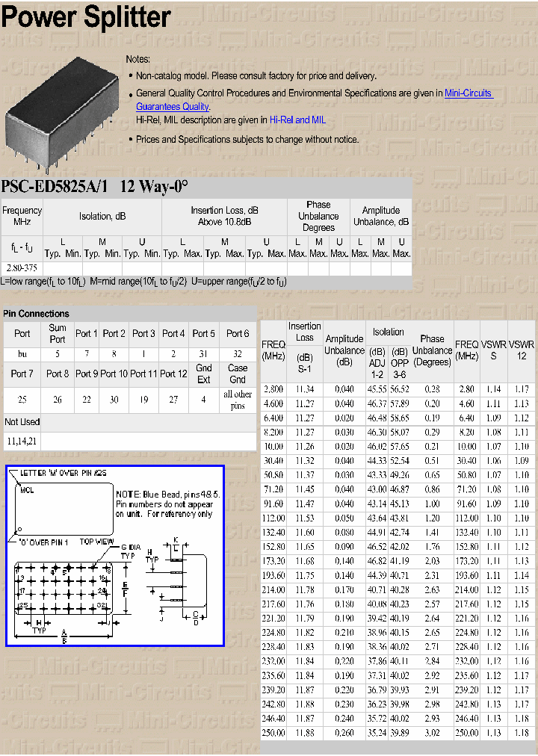Viewport: 538px width, 756px height.
Task: Click the isolation value '58.65'
Action: coord(400,418)
